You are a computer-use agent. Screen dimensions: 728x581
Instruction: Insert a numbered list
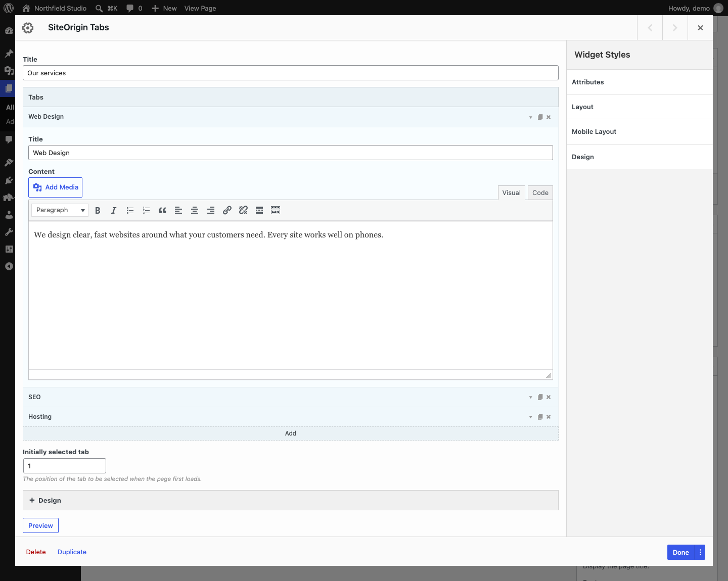point(146,210)
